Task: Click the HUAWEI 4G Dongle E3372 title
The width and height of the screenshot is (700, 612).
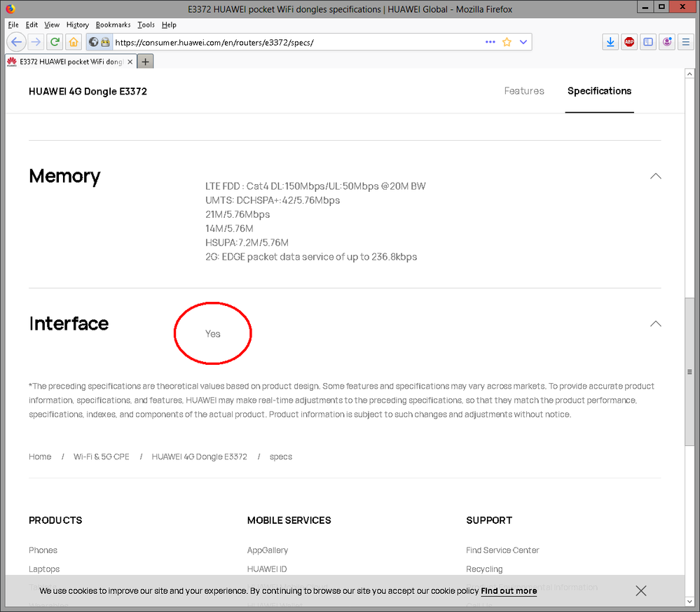Action: click(x=88, y=92)
